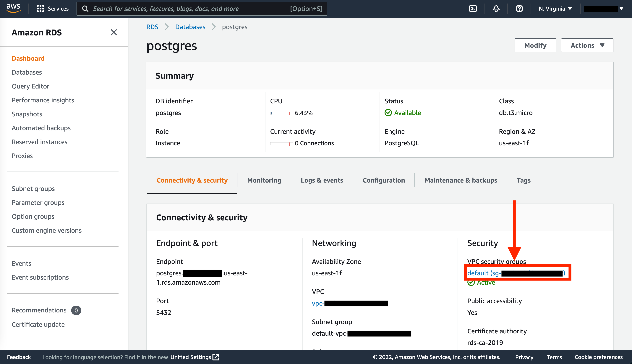Go to Databases breadcrumb link
The width and height of the screenshot is (632, 364).
pyautogui.click(x=190, y=27)
